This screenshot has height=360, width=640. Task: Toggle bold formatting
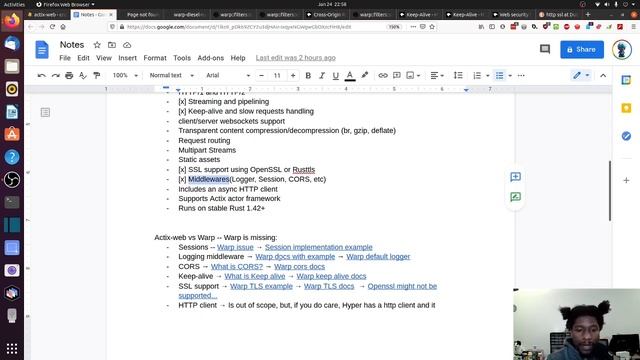(308, 76)
